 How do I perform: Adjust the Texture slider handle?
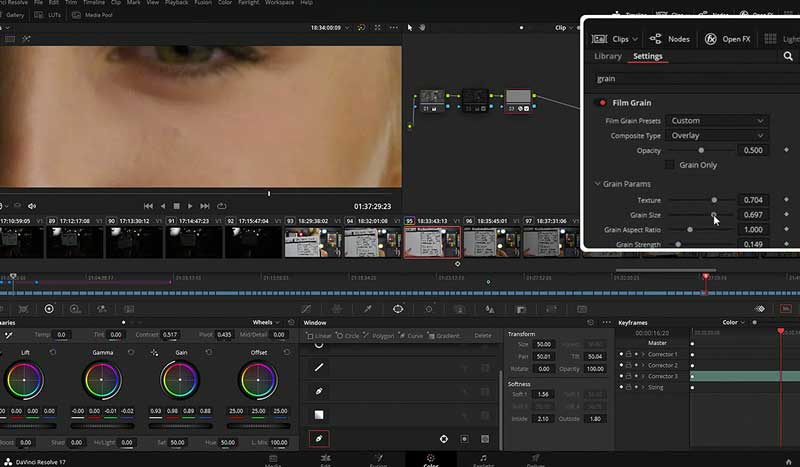pyautogui.click(x=714, y=200)
